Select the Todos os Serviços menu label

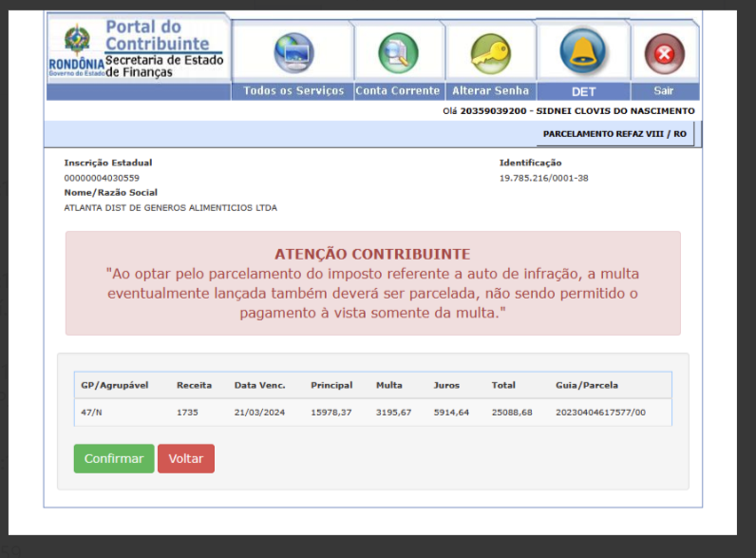(293, 91)
